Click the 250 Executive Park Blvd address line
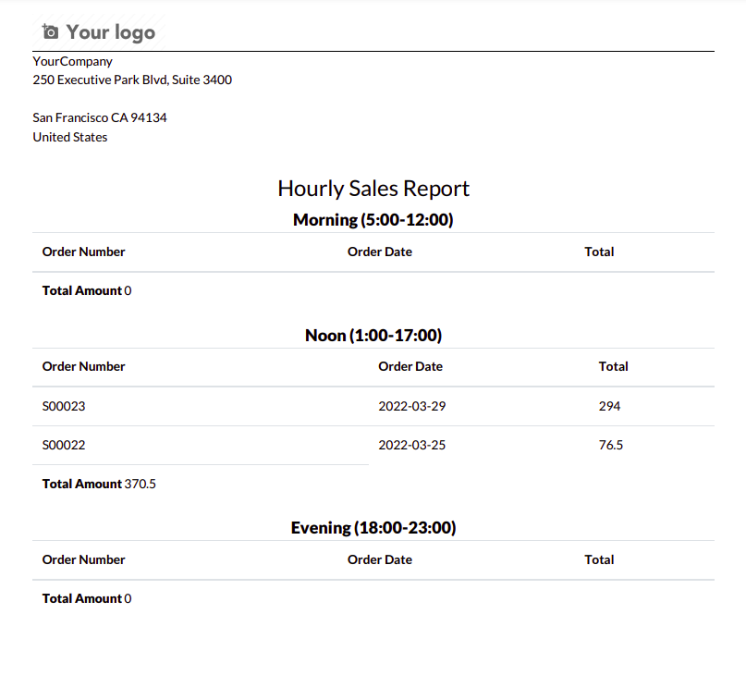The width and height of the screenshot is (746, 700). tap(132, 80)
